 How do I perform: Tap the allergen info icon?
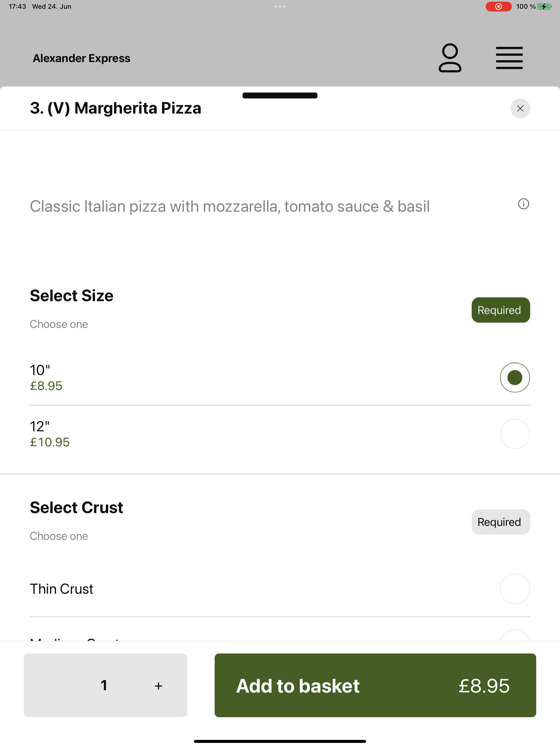(x=524, y=204)
